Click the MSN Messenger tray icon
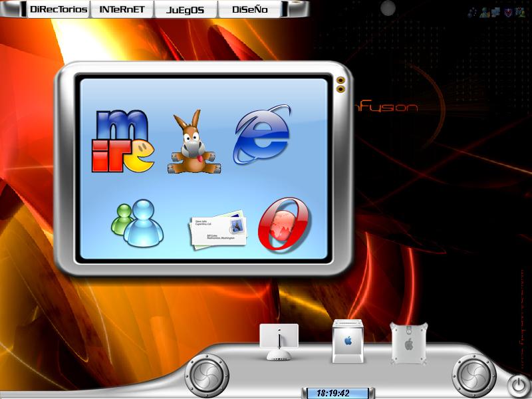 coord(485,12)
